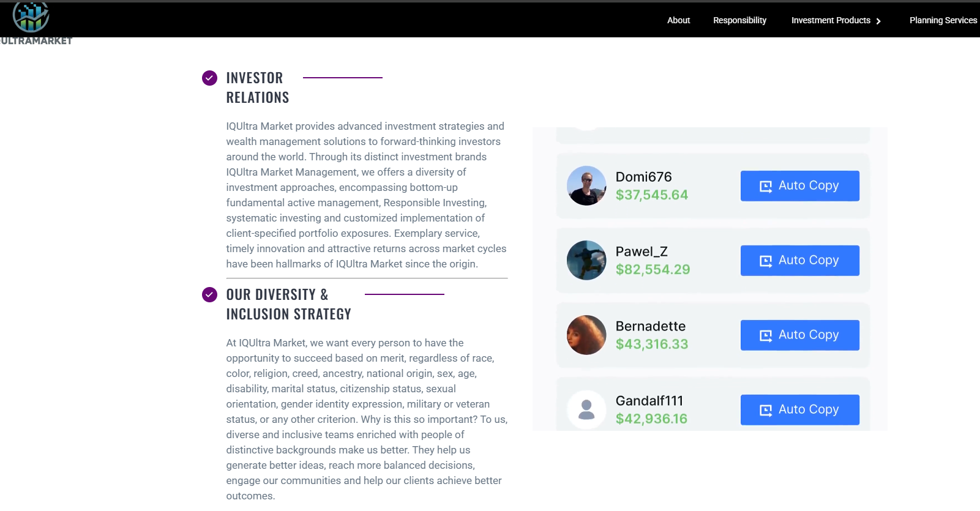Open the About menu item
Viewport: 980px width, 511px height.
678,20
